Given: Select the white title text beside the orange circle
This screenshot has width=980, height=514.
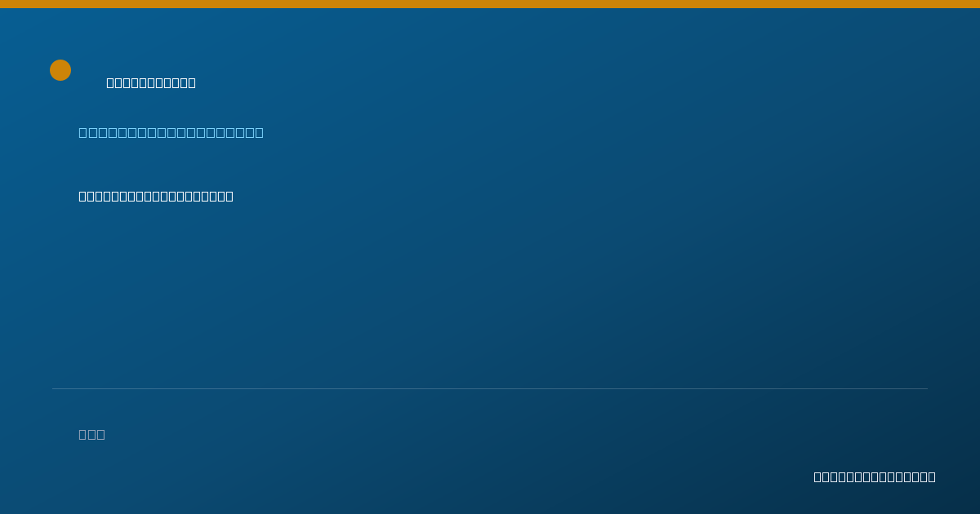Looking at the screenshot, I should point(151,82).
